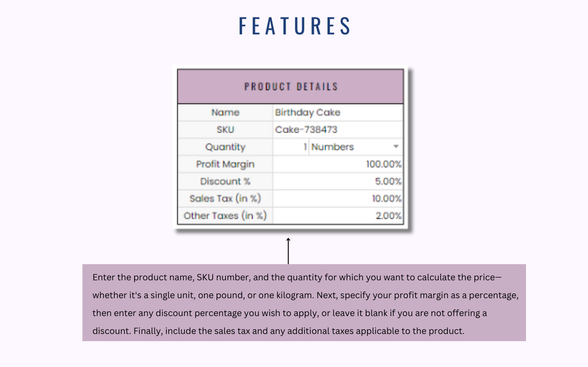The width and height of the screenshot is (588, 367).
Task: Click the 10.00% sales tax value cell
Action: point(338,199)
